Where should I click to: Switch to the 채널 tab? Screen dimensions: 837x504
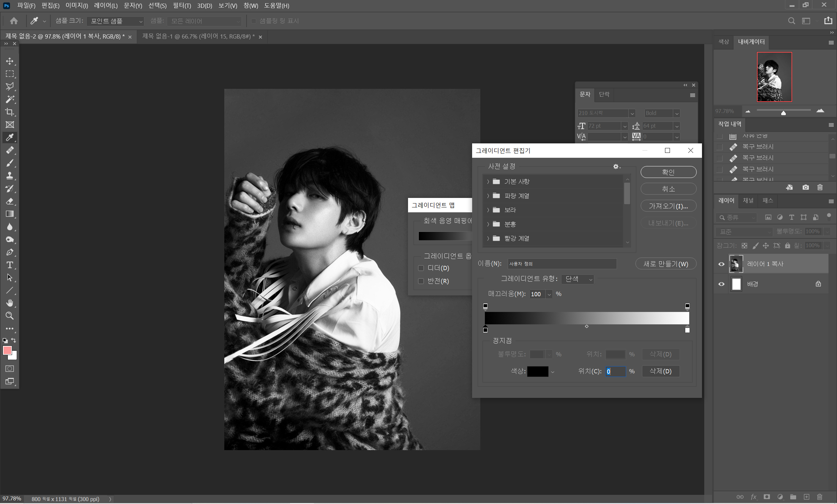(748, 201)
